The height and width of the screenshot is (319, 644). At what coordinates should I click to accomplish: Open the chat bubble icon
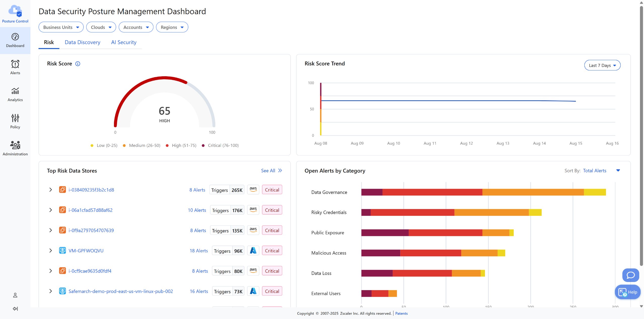pyautogui.click(x=630, y=275)
